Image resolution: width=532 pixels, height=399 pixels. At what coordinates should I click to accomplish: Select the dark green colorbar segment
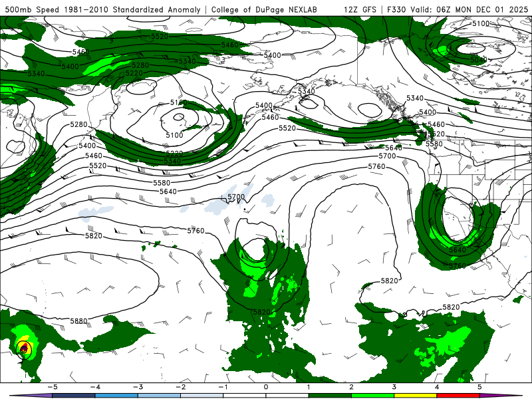tap(330, 396)
